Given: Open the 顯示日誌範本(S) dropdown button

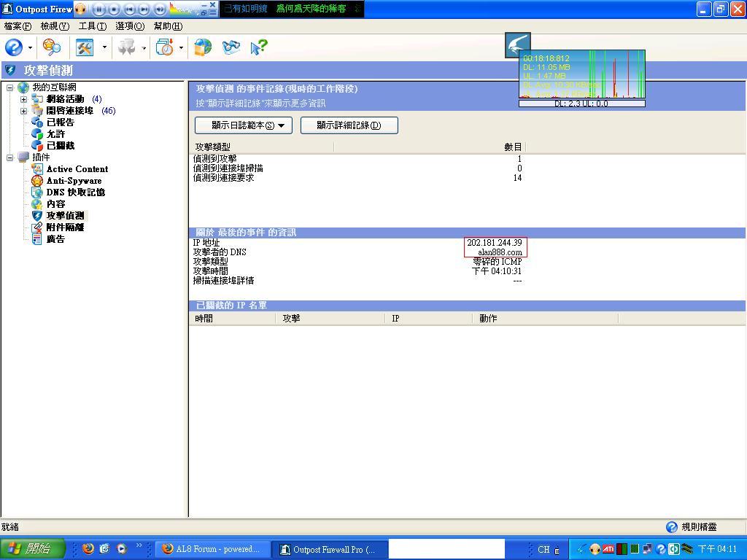Looking at the screenshot, I should point(244,125).
